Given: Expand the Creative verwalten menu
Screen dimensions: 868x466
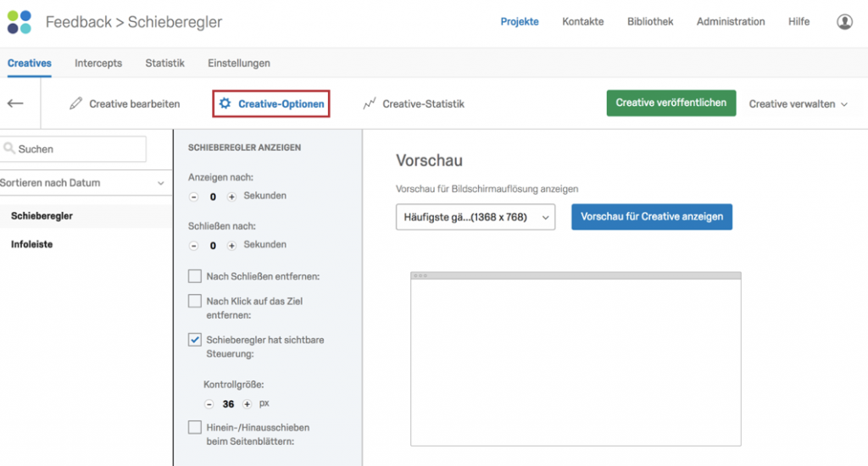Looking at the screenshot, I should pyautogui.click(x=798, y=103).
